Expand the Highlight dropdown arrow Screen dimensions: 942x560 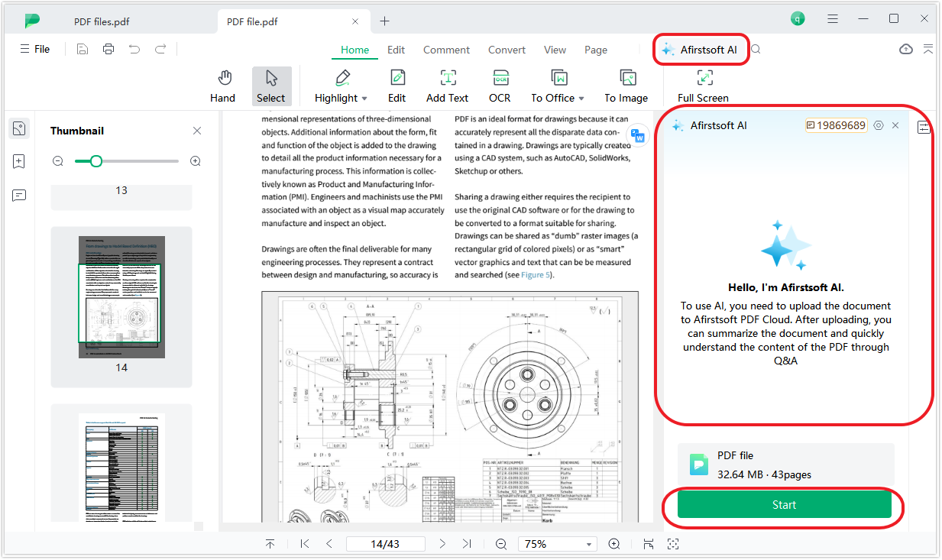364,99
